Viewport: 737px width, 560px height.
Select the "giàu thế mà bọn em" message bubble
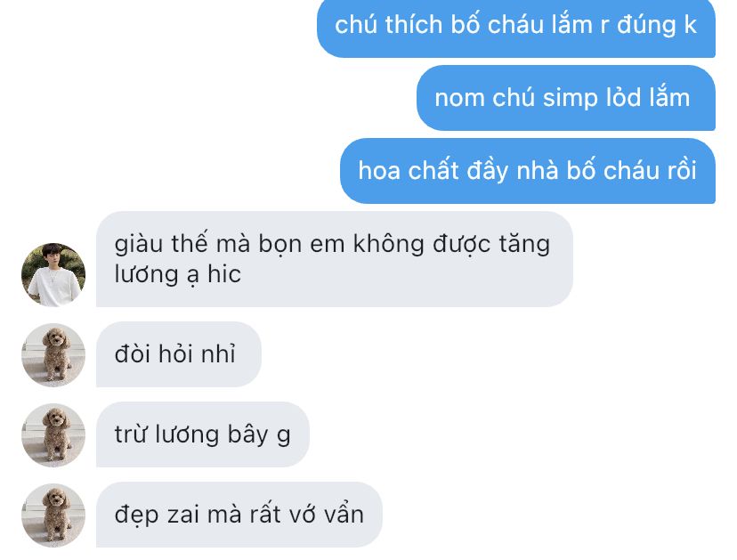[x=334, y=259]
